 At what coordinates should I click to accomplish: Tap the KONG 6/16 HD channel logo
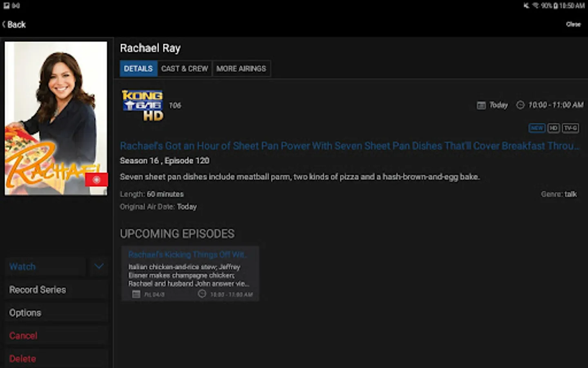tap(143, 105)
